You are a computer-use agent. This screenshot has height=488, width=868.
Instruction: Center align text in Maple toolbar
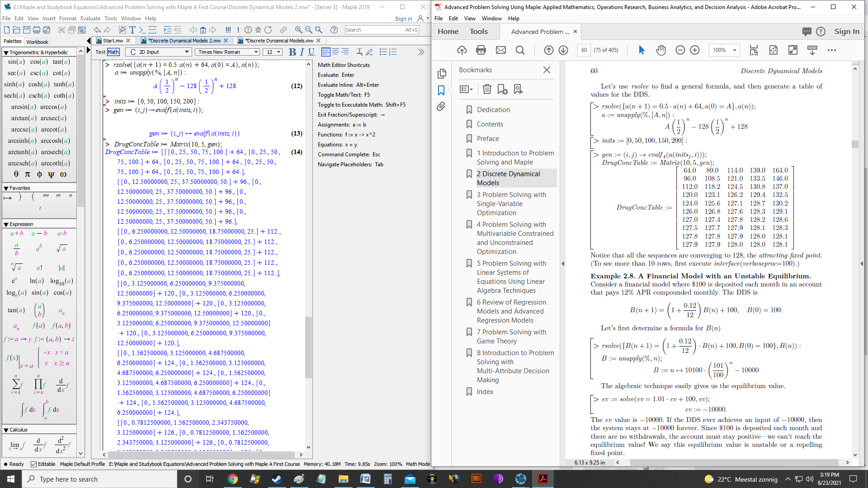tap(335, 52)
